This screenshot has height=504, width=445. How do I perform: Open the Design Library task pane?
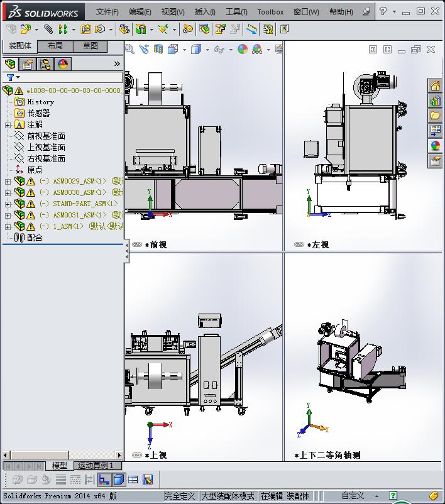[x=435, y=101]
